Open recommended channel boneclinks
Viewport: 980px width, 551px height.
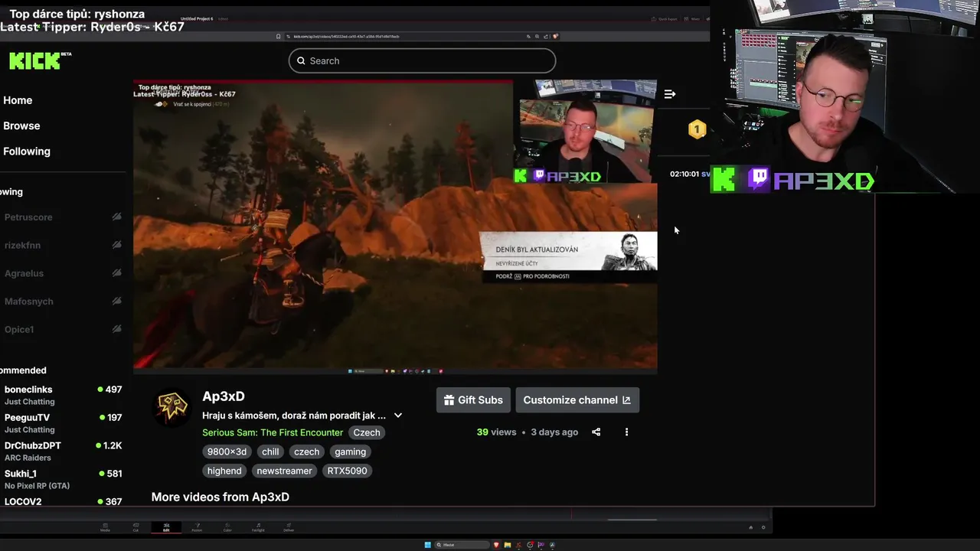63,395
